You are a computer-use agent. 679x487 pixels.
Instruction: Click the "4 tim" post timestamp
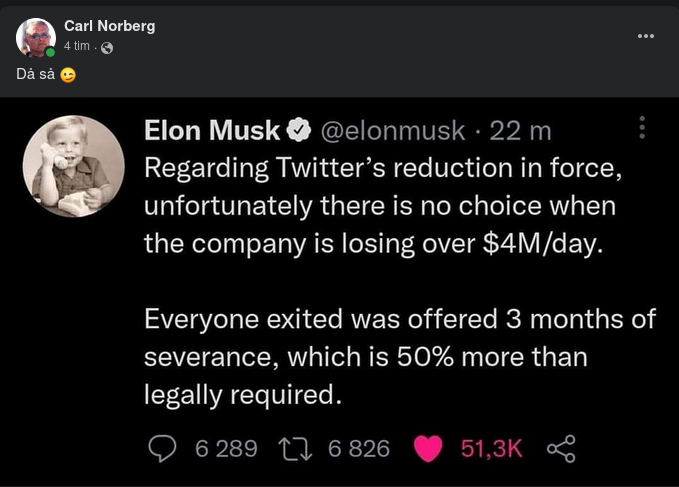pos(77,46)
